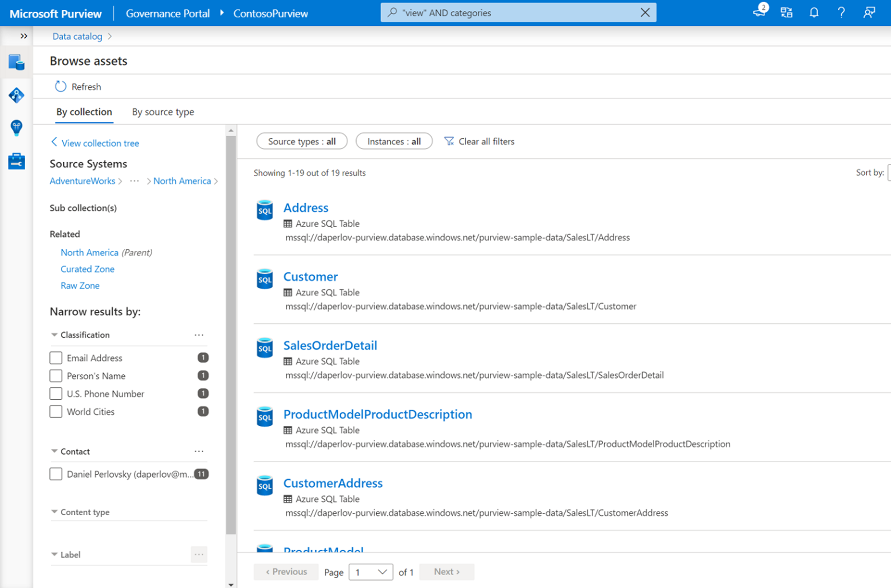
Task: Collapse navigation with the double-chevron icon
Action: coord(24,36)
